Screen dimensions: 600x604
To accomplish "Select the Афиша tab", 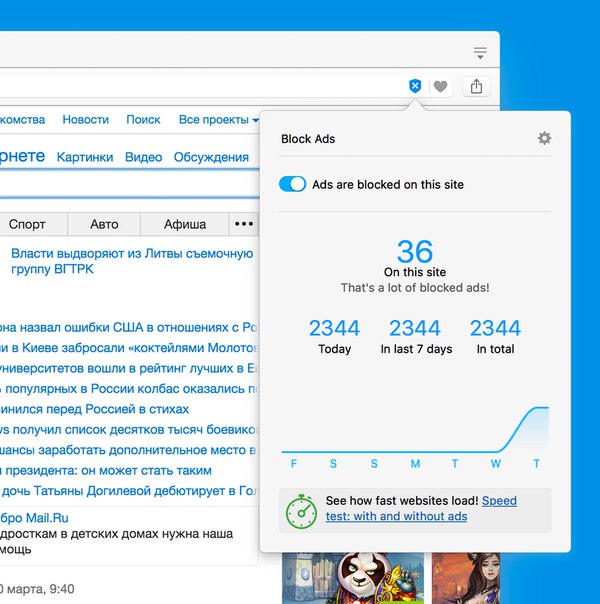I will (x=185, y=224).
